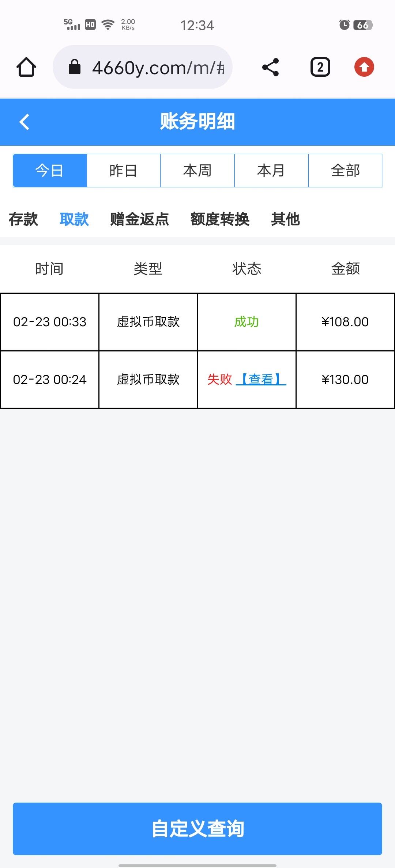The width and height of the screenshot is (395, 868).
Task: Tap the alarm clock status icon
Action: [344, 25]
